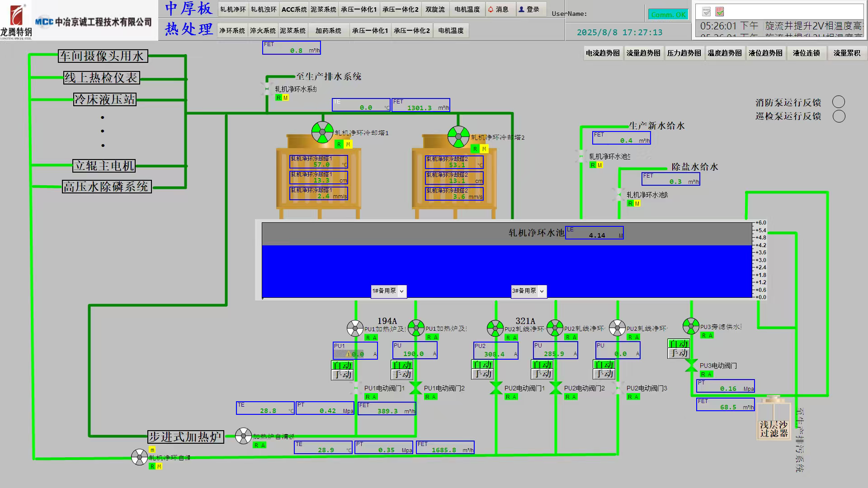Screen dimensions: 868x488
Task: Open the 加药系统 heat-treatment tab
Action: 328,31
